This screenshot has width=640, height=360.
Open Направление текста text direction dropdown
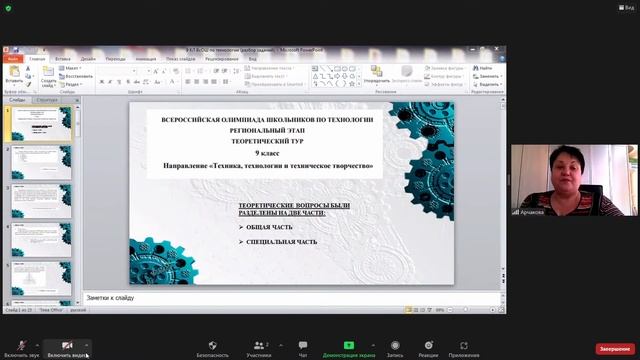pos(270,68)
